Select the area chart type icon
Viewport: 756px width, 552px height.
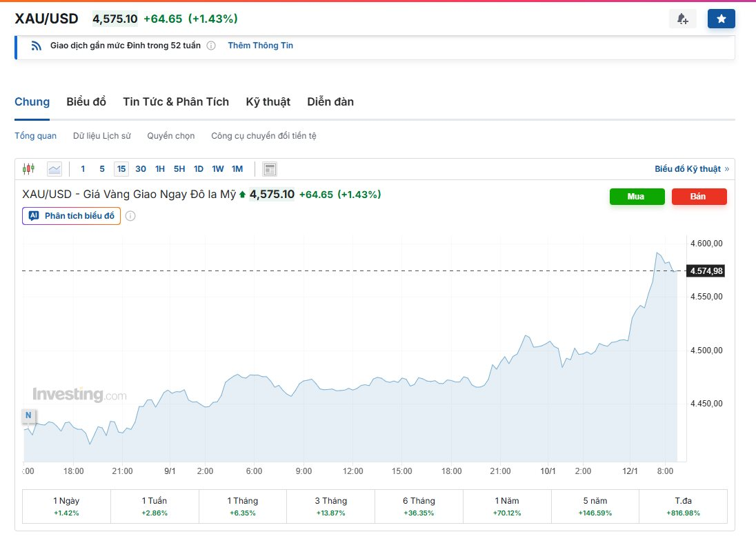tap(54, 168)
